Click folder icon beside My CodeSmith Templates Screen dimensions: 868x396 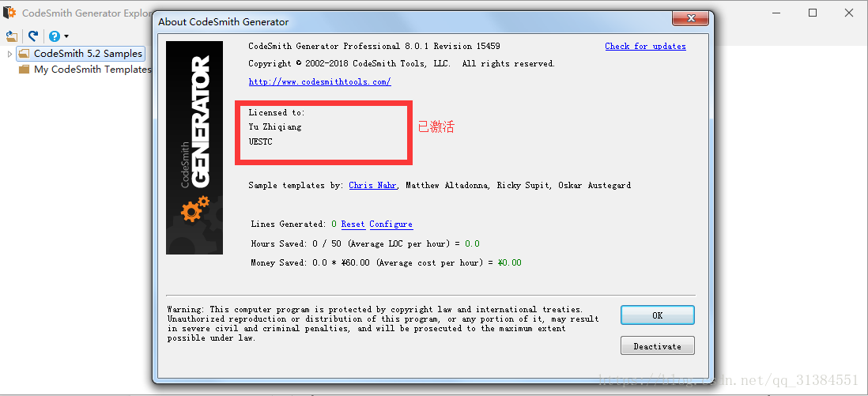24,70
